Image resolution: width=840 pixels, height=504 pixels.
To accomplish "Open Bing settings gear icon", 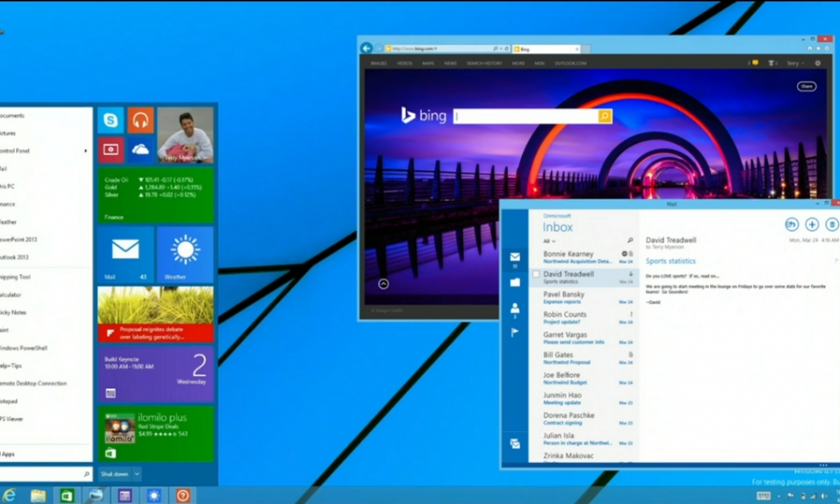I will [x=818, y=63].
